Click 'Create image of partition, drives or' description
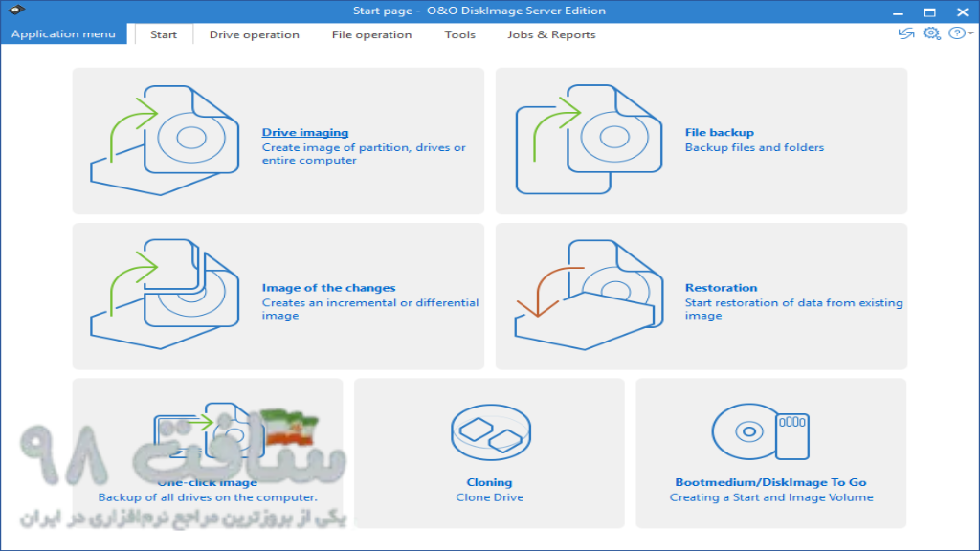980x551 pixels. [x=364, y=147]
